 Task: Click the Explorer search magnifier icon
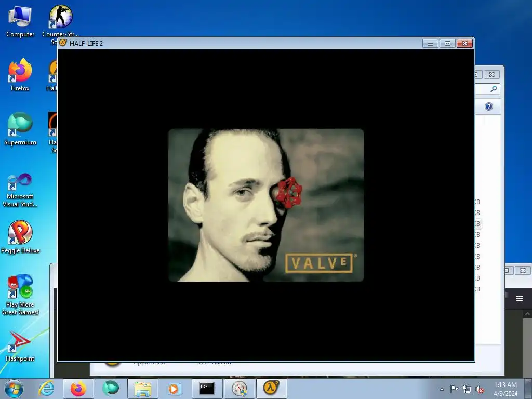[x=494, y=89]
